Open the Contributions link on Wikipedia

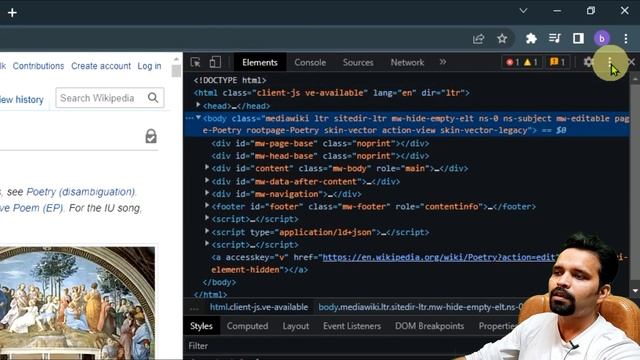(x=38, y=66)
